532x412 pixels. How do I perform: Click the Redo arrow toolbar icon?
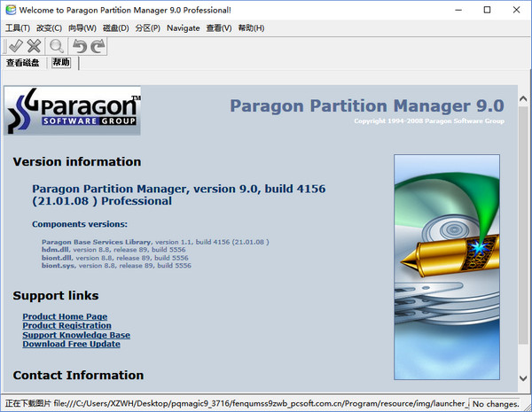pos(98,46)
